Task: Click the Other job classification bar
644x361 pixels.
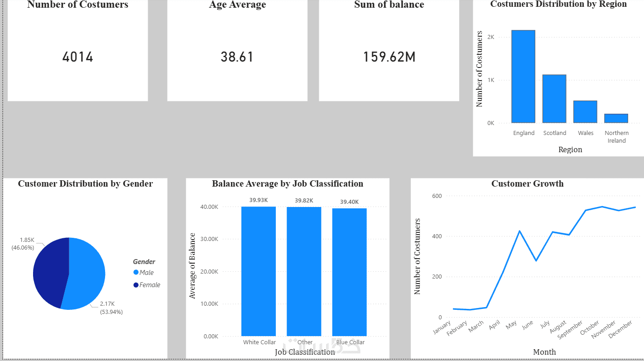Action: 304,271
